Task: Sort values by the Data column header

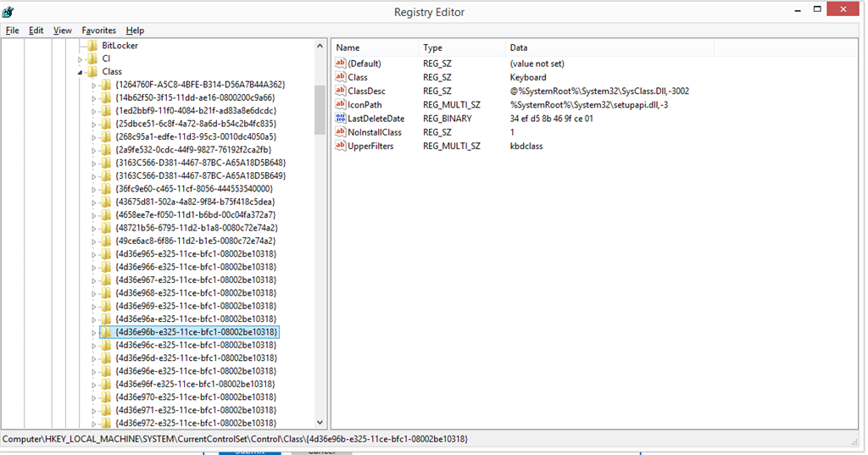Action: click(x=610, y=47)
